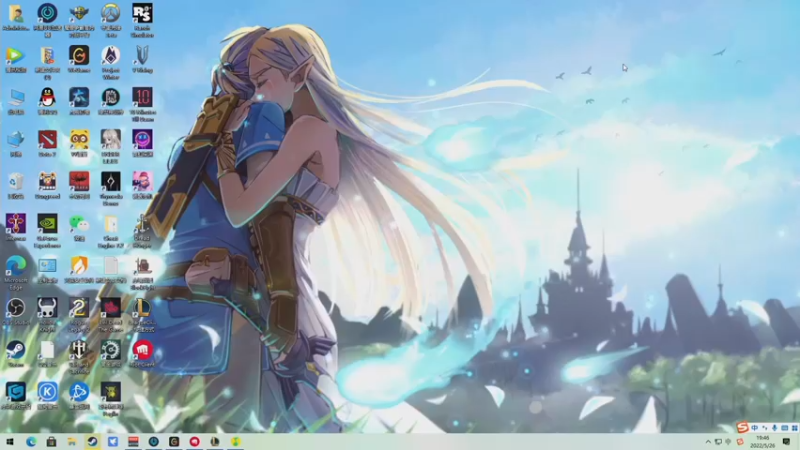The height and width of the screenshot is (450, 800).
Task: Open the dark green gear icon shortcut
Action: (111, 351)
